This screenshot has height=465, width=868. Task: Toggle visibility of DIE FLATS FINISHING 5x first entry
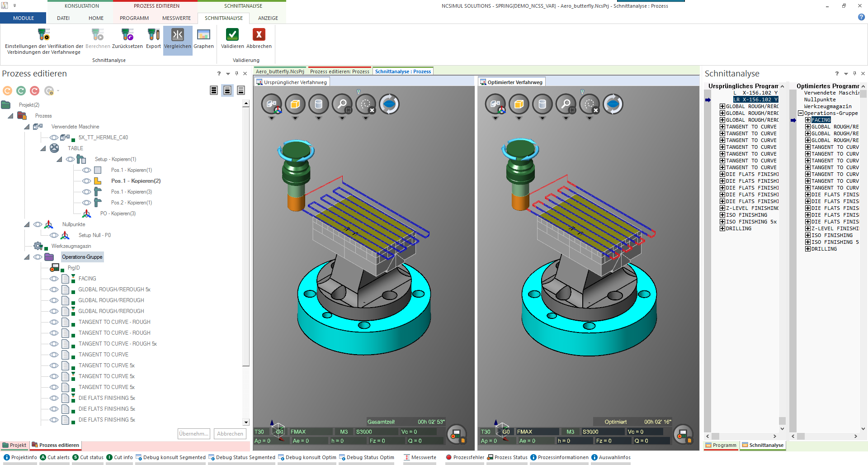pos(54,398)
